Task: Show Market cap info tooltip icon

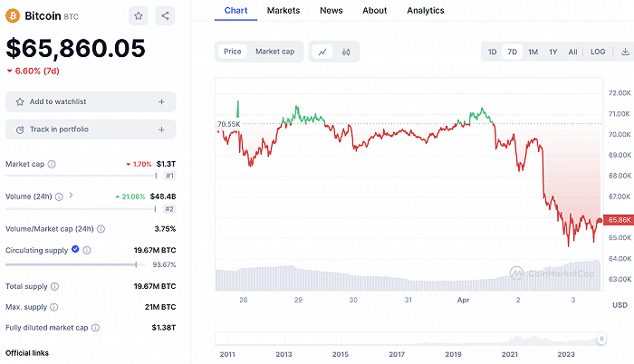Action: click(x=52, y=164)
